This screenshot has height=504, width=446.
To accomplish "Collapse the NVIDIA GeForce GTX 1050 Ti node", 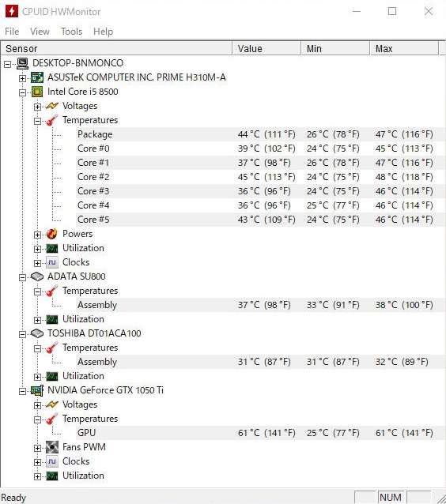I will (22, 391).
